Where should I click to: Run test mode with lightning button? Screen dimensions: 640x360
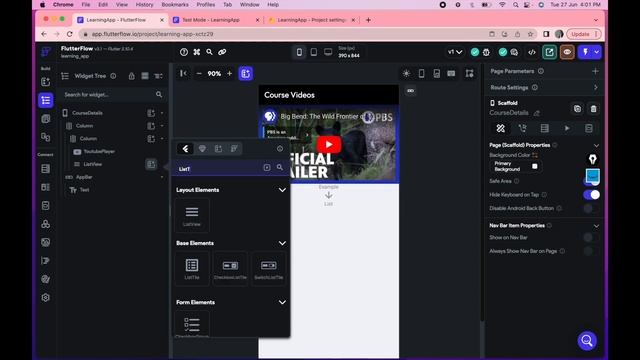coord(585,52)
